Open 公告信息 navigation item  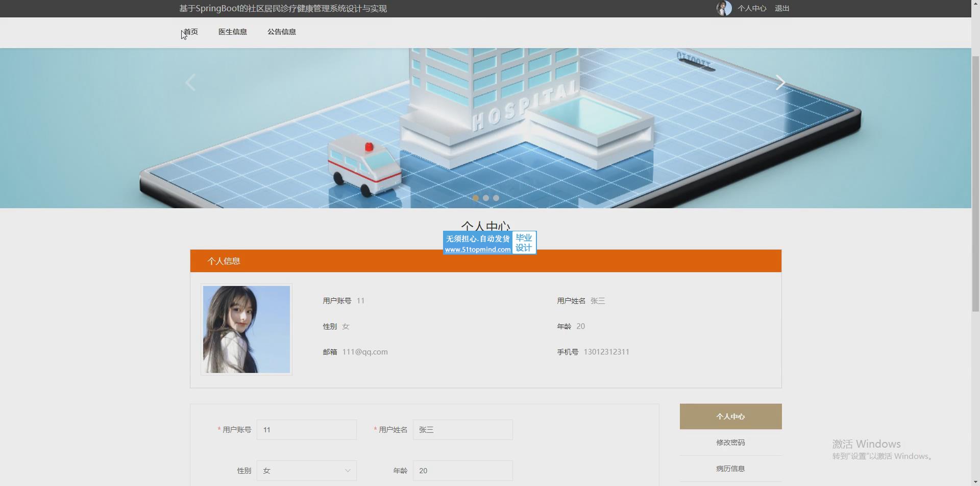[x=282, y=32]
